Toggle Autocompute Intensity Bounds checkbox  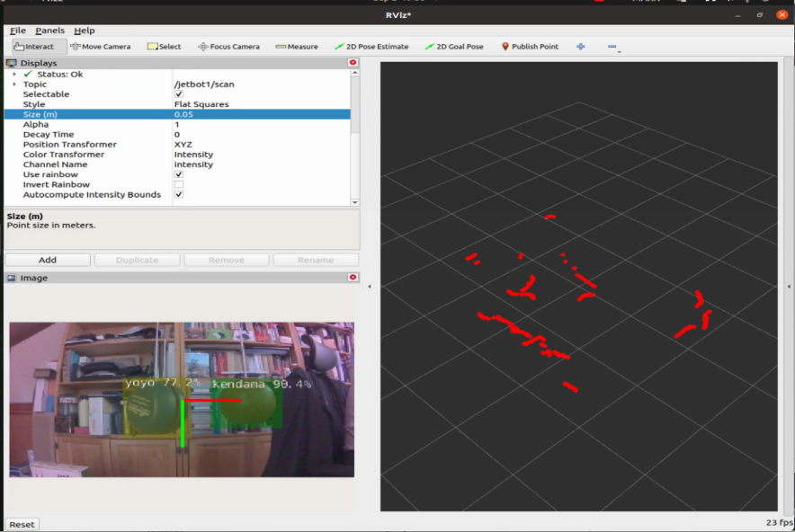[x=179, y=195]
